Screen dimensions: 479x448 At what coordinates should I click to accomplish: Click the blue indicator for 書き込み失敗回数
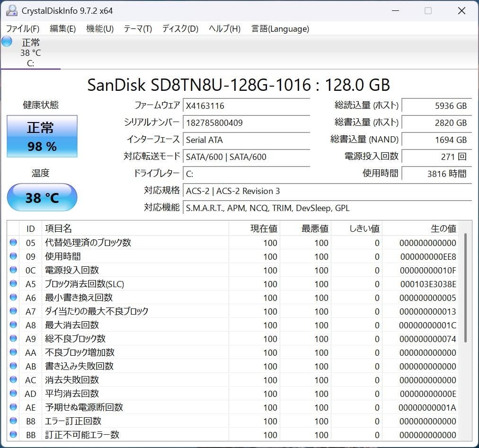(x=14, y=366)
